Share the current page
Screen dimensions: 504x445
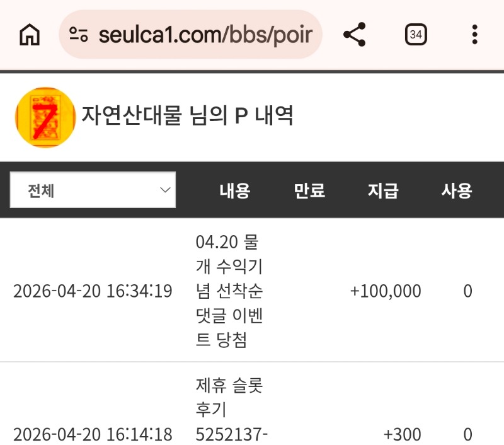tap(355, 35)
